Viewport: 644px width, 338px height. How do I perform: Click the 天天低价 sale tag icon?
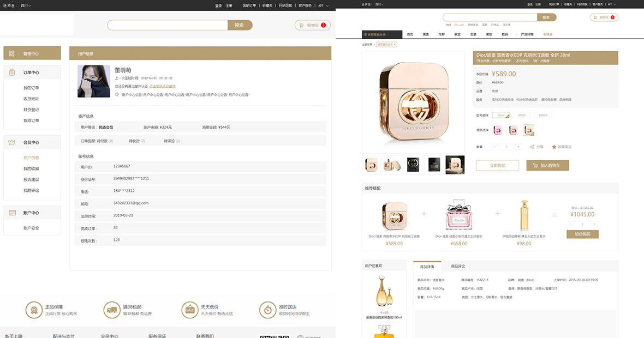[190, 310]
